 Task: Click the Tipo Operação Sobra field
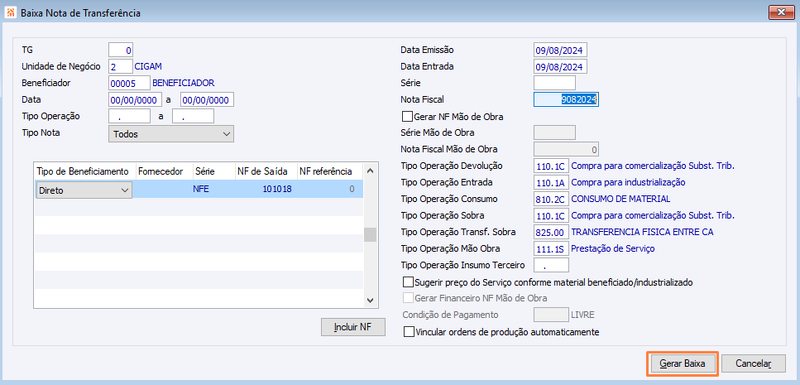click(551, 215)
